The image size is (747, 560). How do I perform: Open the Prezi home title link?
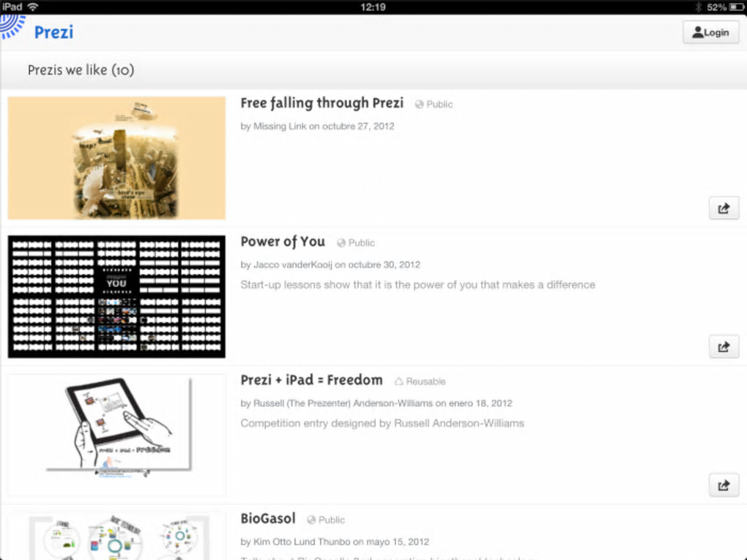pos(54,32)
